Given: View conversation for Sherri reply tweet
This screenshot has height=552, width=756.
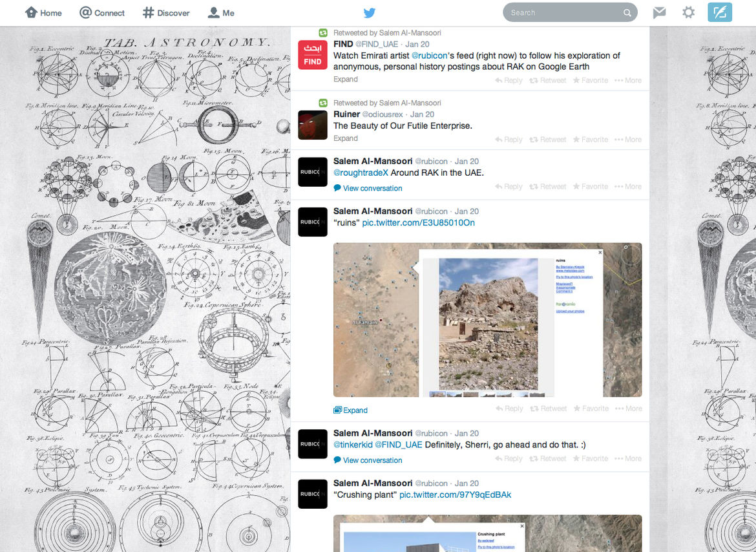Looking at the screenshot, I should (368, 460).
